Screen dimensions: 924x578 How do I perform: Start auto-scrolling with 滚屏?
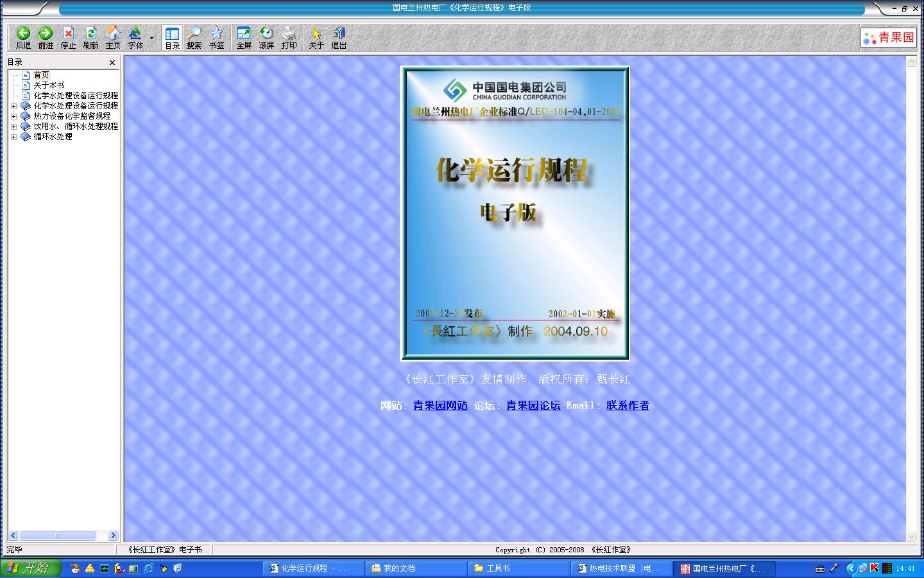(x=266, y=38)
